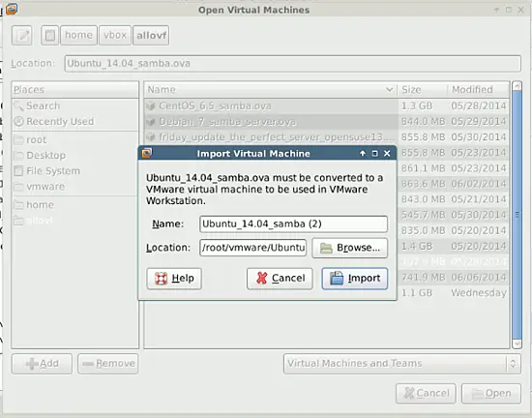This screenshot has width=532, height=418.
Task: Roll up the Import Virtual Machine dialog
Action: pos(363,154)
